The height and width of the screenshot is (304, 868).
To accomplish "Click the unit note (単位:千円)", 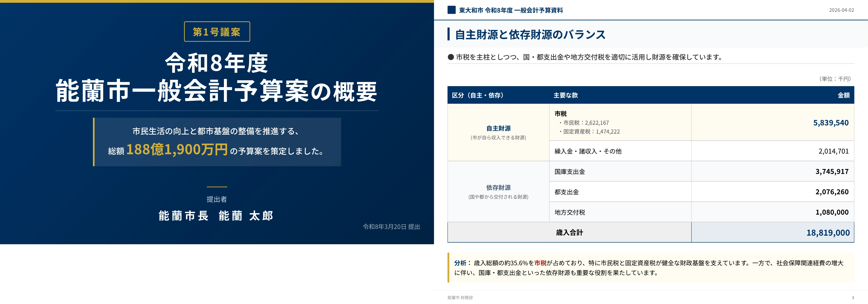I will [835, 79].
